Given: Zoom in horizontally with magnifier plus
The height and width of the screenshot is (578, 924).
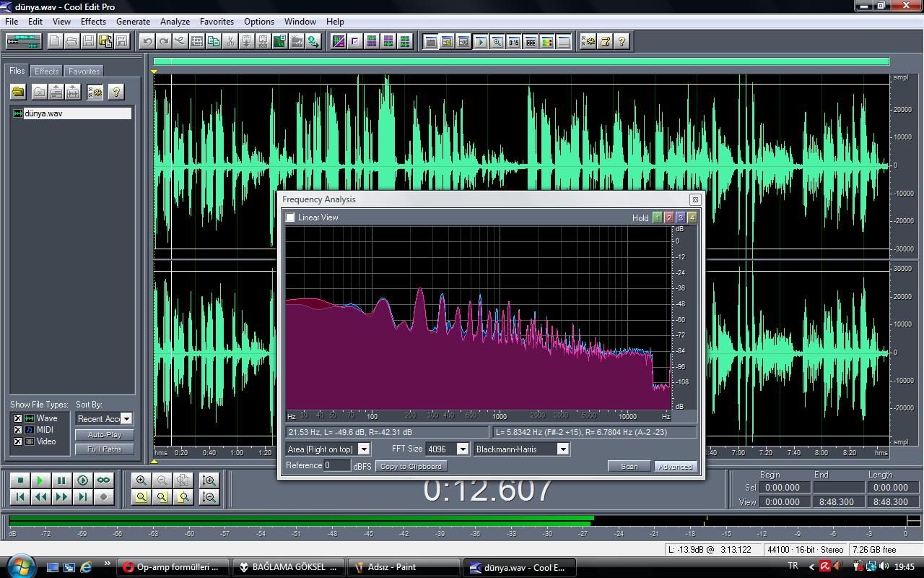Looking at the screenshot, I should 141,480.
